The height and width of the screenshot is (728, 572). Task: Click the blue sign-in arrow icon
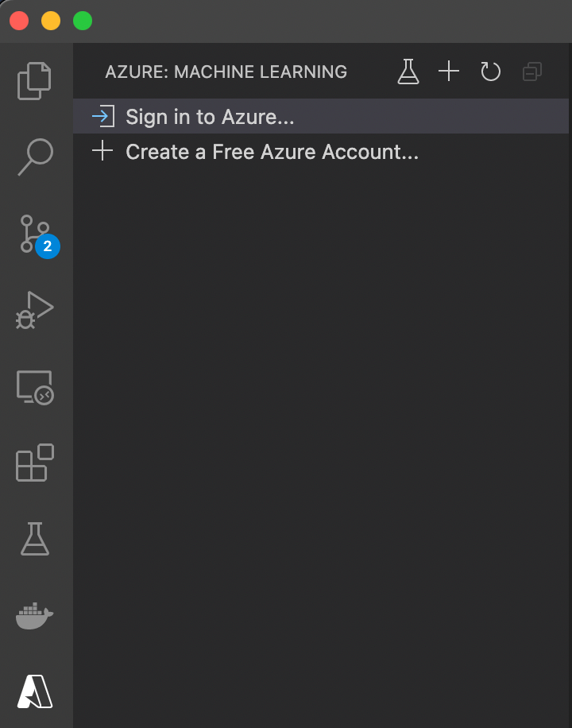click(103, 116)
